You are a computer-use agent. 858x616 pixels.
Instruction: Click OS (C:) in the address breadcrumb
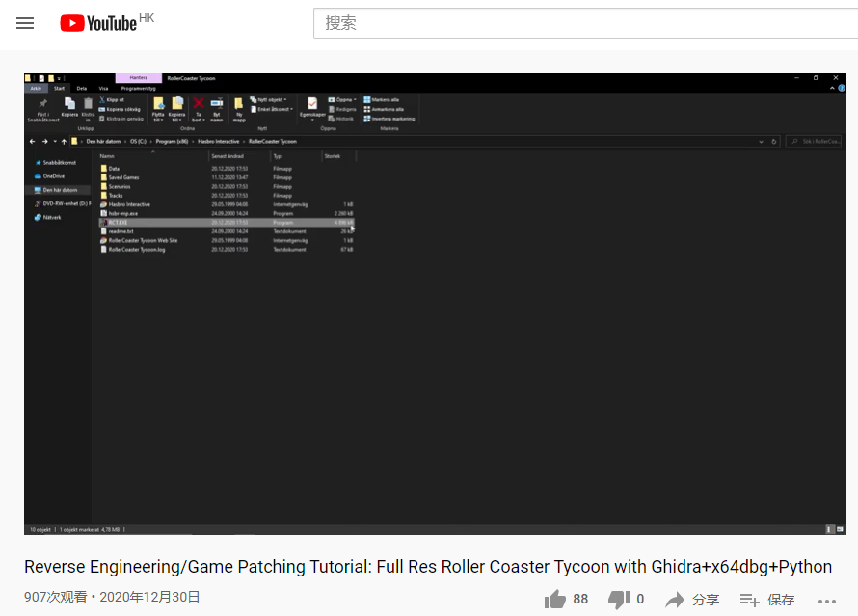point(138,141)
